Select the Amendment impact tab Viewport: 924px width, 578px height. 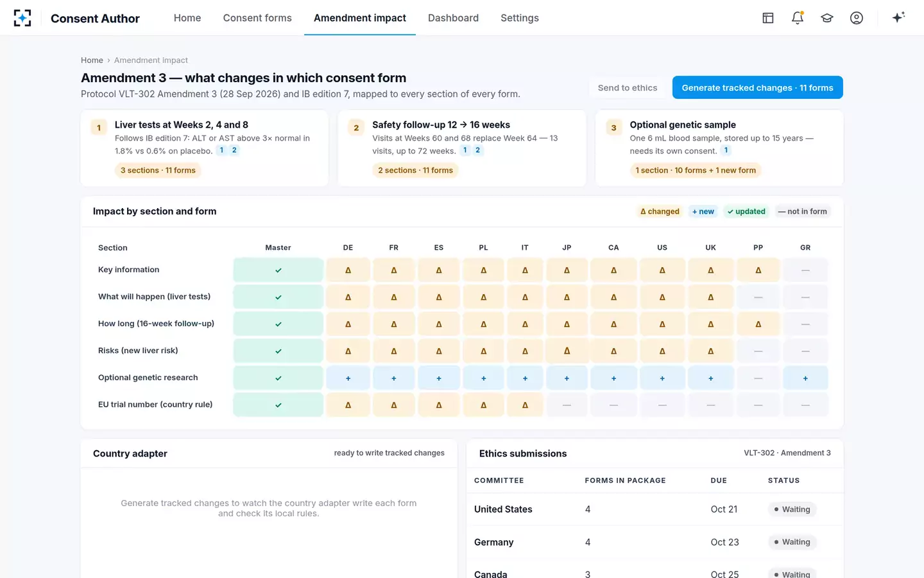pyautogui.click(x=360, y=18)
